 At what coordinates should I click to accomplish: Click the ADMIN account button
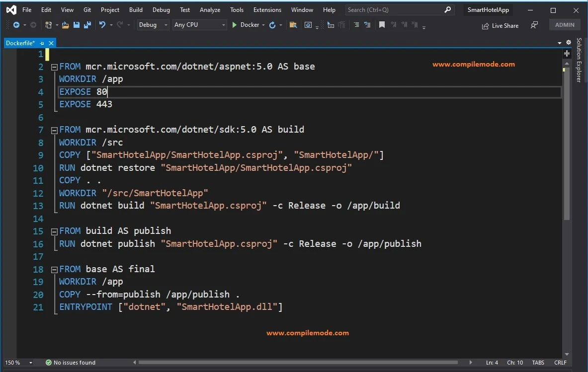click(x=565, y=24)
